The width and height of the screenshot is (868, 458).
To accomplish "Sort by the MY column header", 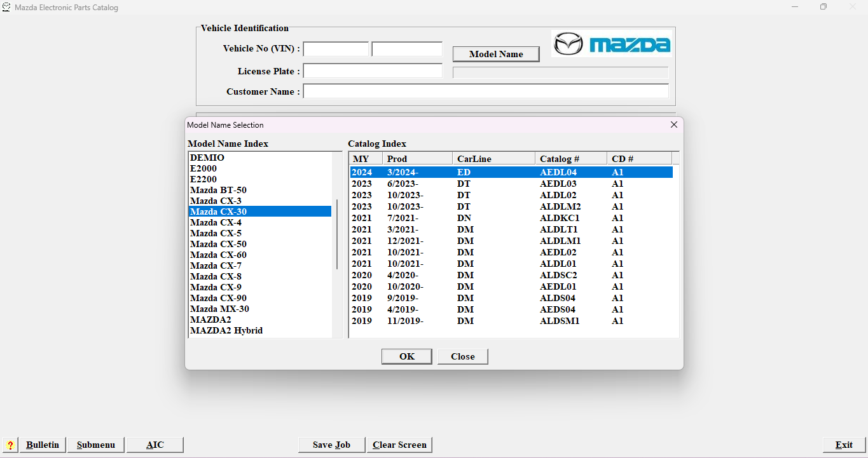I will click(366, 159).
